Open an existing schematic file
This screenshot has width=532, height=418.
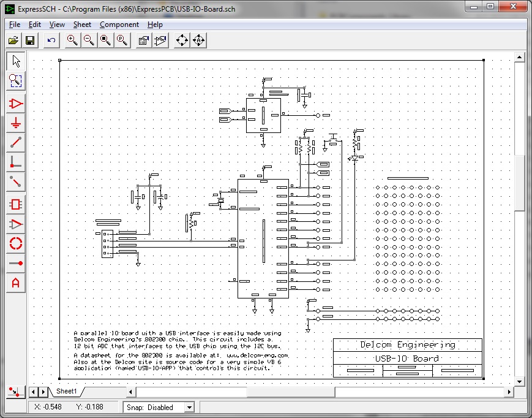[13, 40]
